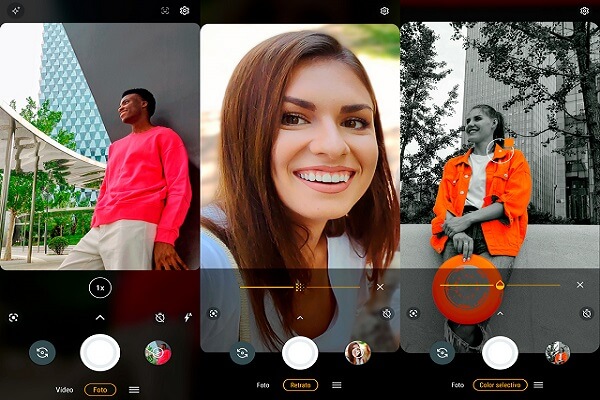
Task: Toggle the timer in the Retrato screen
Action: pyautogui.click(x=386, y=313)
